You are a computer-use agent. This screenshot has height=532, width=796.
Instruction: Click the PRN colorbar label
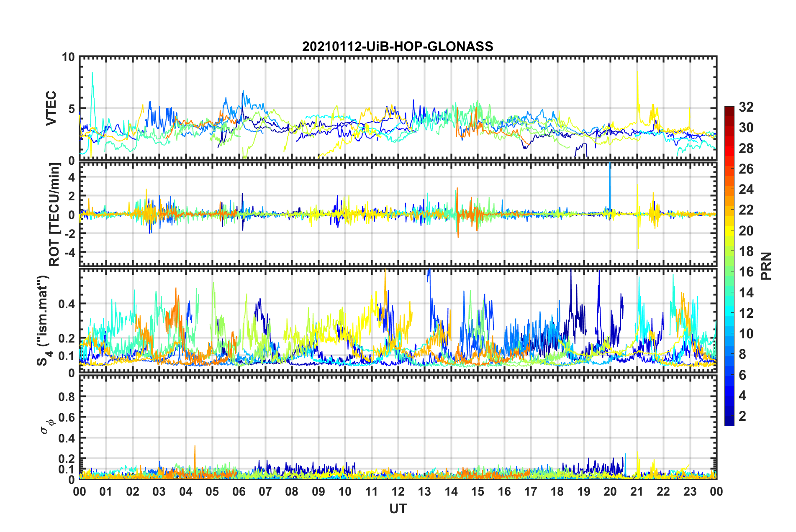click(766, 266)
